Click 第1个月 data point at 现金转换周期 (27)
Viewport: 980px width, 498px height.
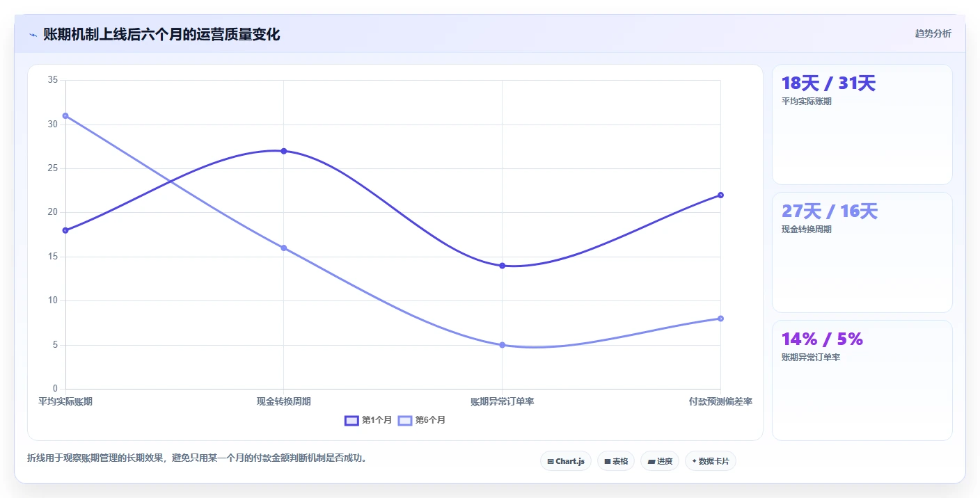[283, 151]
